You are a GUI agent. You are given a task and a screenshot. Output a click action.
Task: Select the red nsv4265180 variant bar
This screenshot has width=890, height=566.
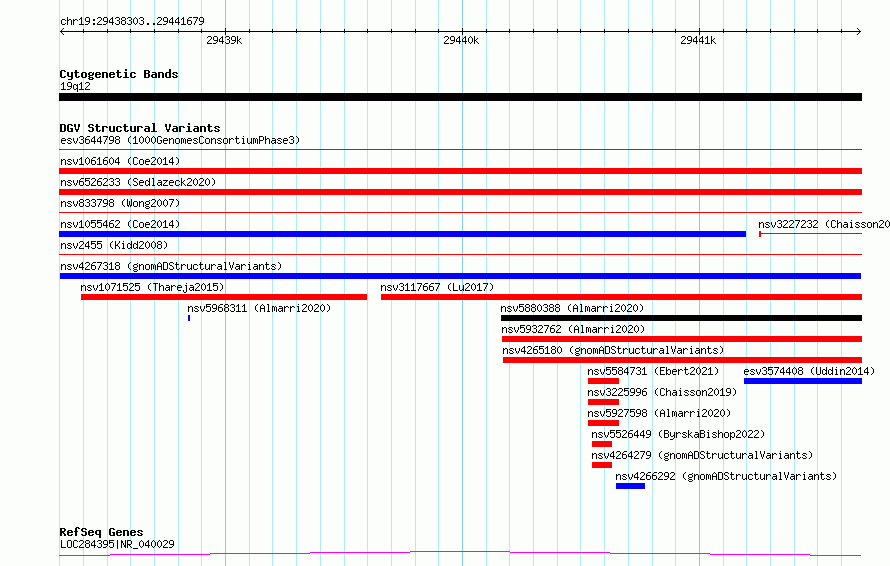pos(682,360)
